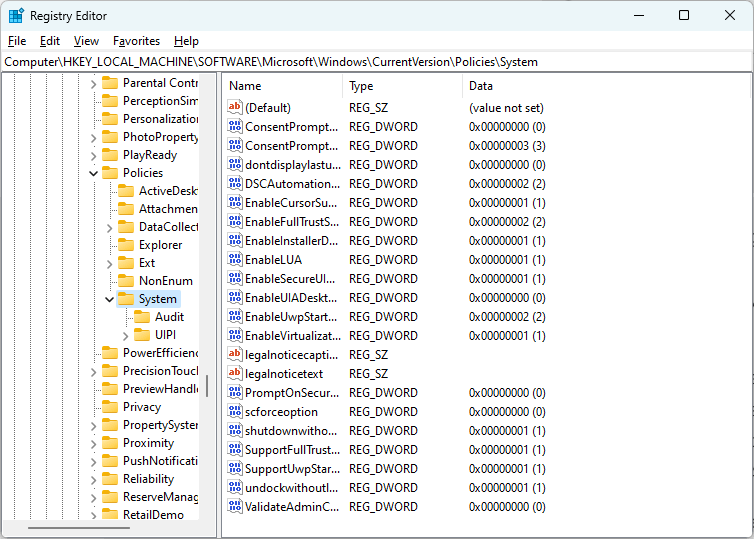This screenshot has width=754, height=539.
Task: Click the tree pane horizontal scrollbar
Action: [79, 528]
